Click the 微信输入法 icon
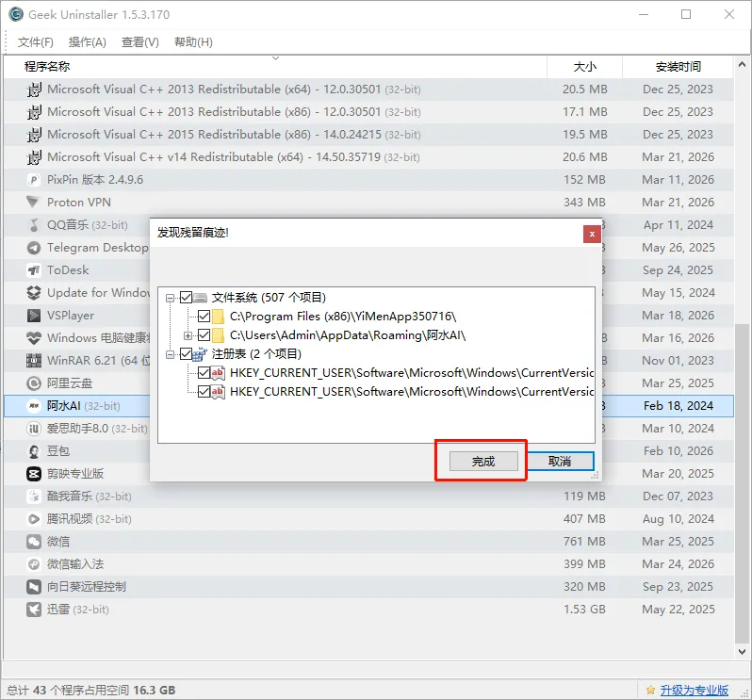 pos(34,564)
